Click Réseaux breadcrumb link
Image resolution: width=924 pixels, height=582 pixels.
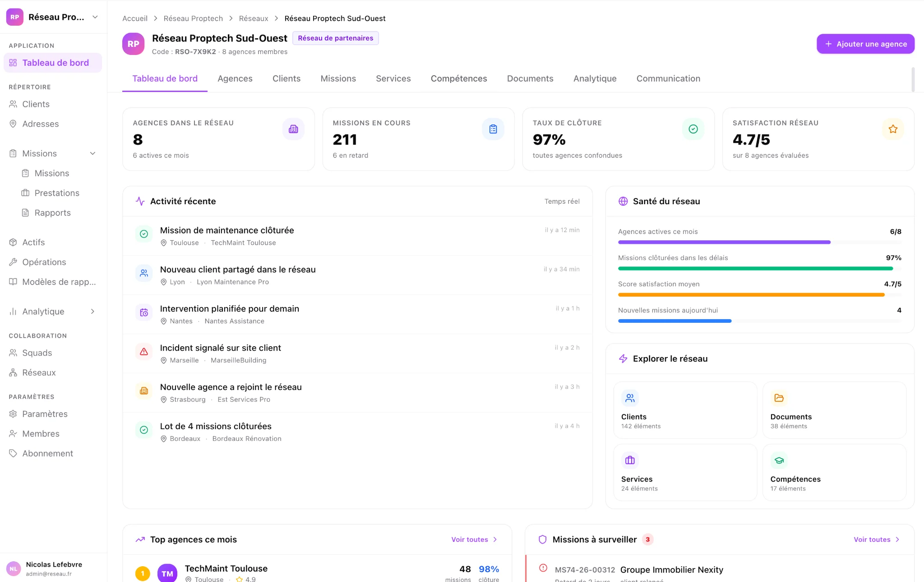pyautogui.click(x=253, y=18)
